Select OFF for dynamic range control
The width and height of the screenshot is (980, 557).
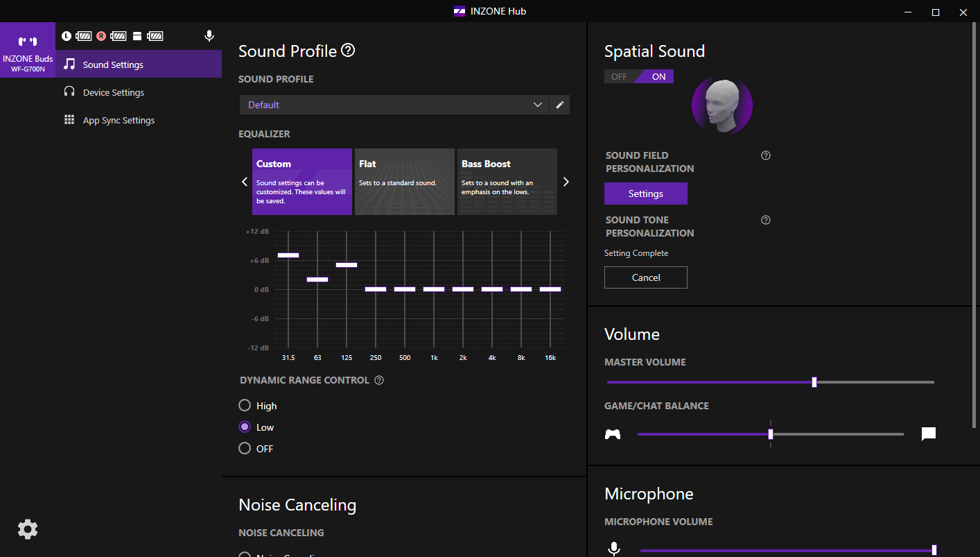(245, 449)
